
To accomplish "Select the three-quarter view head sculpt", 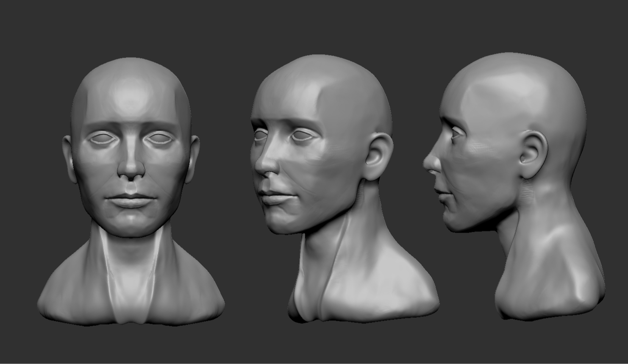I will click(x=343, y=189).
